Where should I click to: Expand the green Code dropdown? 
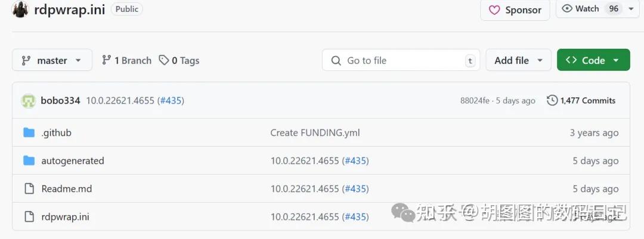coord(593,60)
